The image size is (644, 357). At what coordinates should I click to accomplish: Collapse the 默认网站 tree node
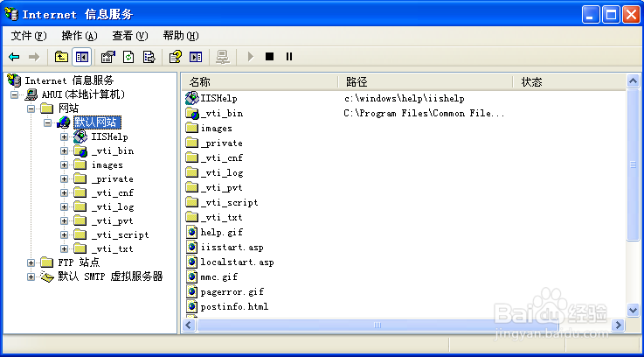pyautogui.click(x=47, y=122)
